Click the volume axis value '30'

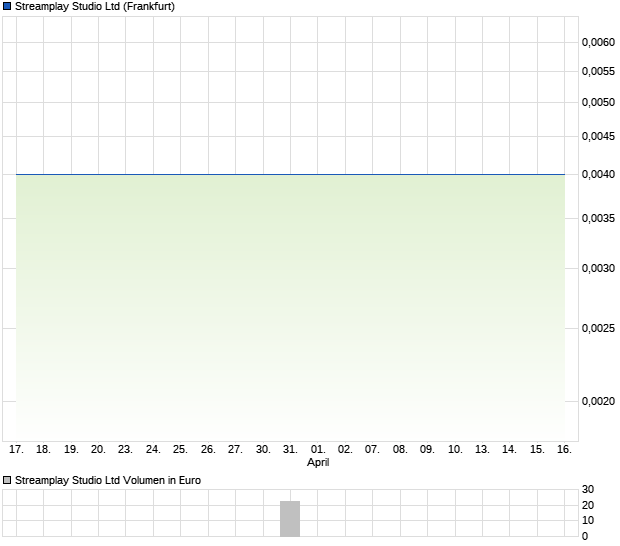coord(588,489)
